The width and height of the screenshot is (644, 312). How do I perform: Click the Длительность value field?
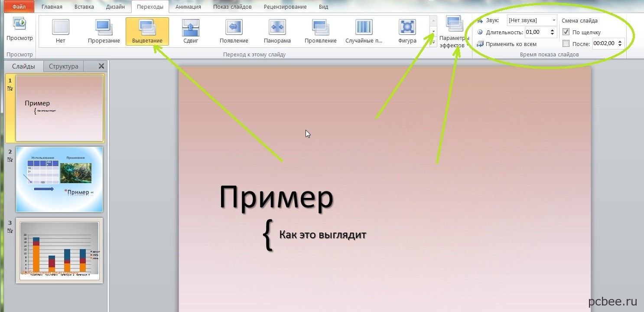[x=536, y=32]
